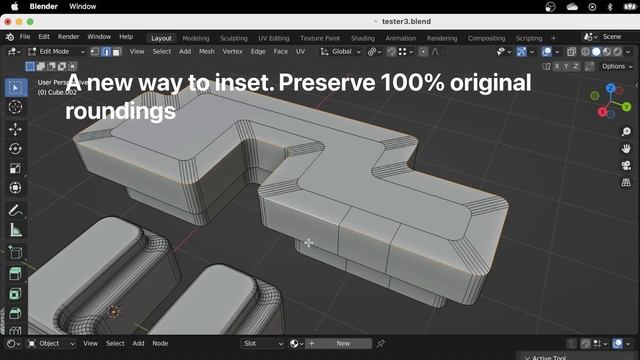Switch to the UV Editing workspace tab
This screenshot has height=360, width=640.
tap(273, 38)
